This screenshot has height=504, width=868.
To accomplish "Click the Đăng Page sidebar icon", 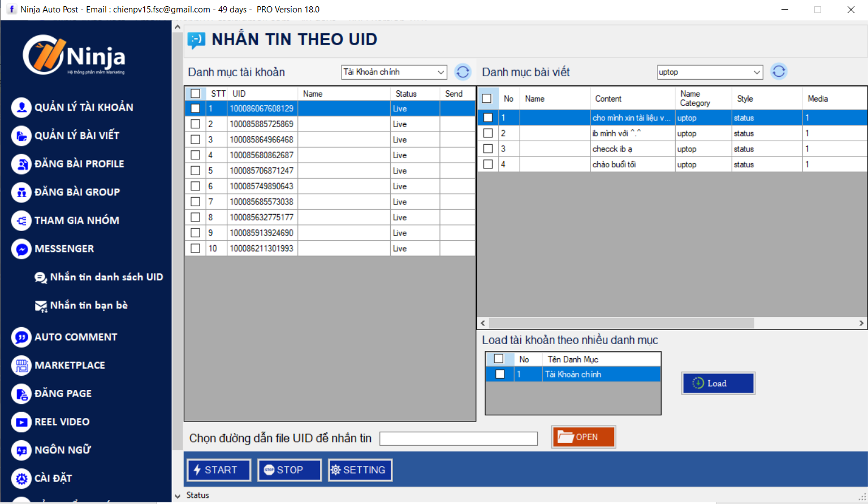I will (x=21, y=394).
